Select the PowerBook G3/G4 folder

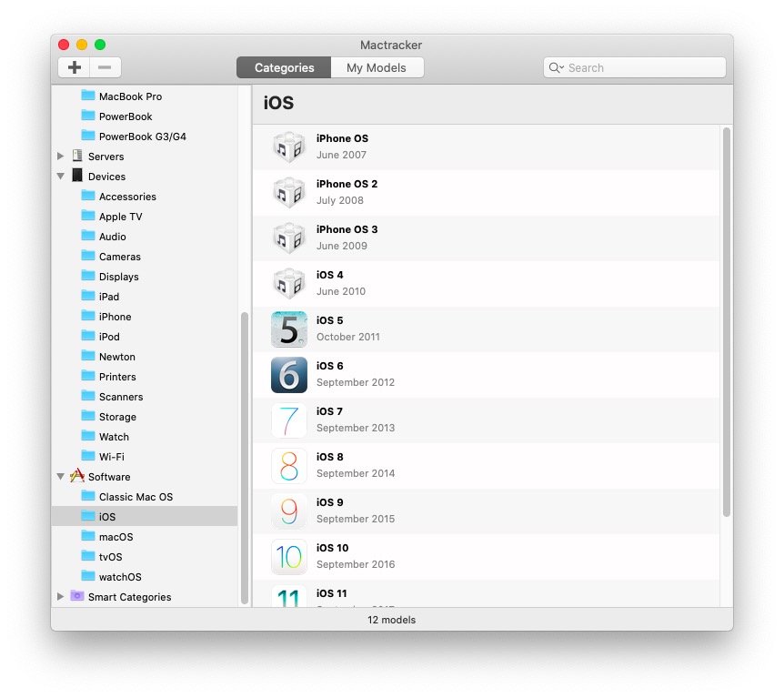(x=144, y=137)
